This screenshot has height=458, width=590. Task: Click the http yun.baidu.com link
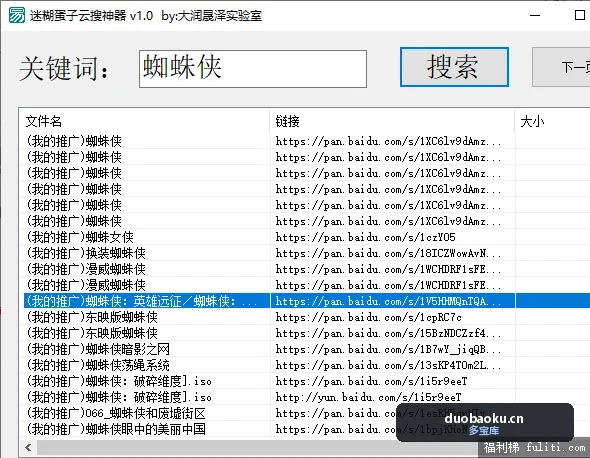(368, 397)
